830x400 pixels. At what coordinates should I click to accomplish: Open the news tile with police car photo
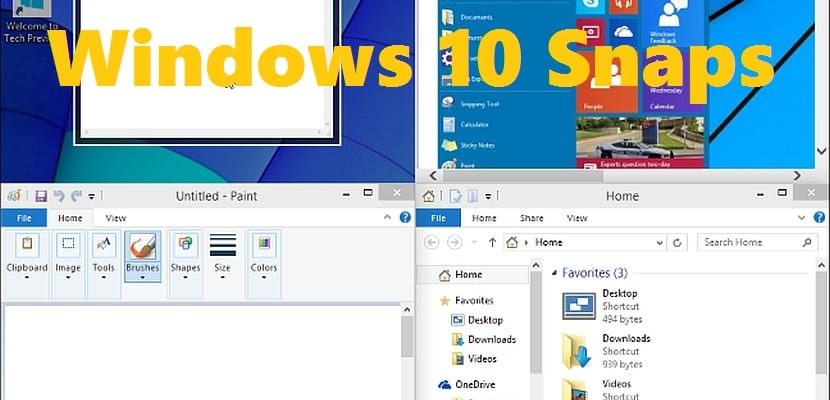click(x=640, y=143)
